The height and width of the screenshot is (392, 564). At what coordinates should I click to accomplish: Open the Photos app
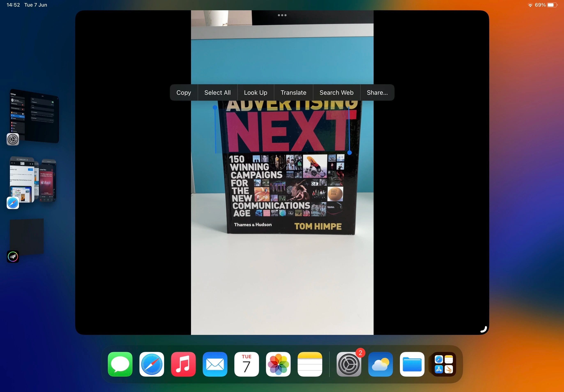click(x=278, y=364)
